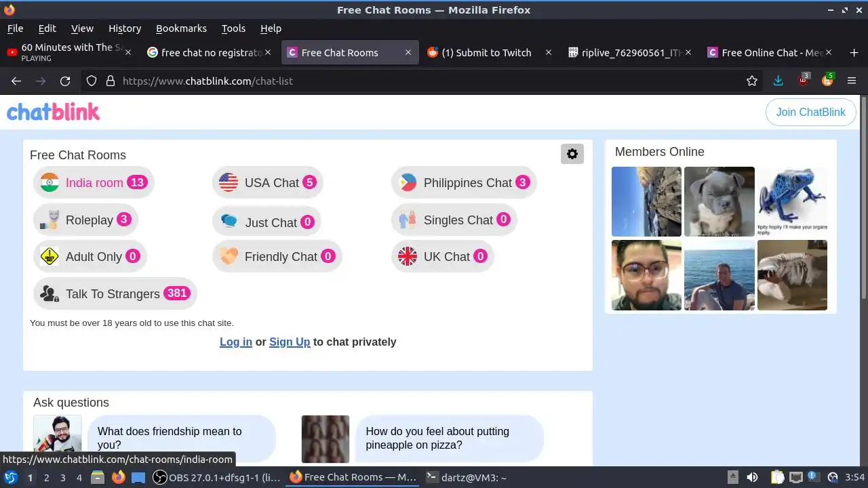This screenshot has width=868, height=488.
Task: Open Firefox downloads panel arrow
Action: pyautogui.click(x=778, y=81)
